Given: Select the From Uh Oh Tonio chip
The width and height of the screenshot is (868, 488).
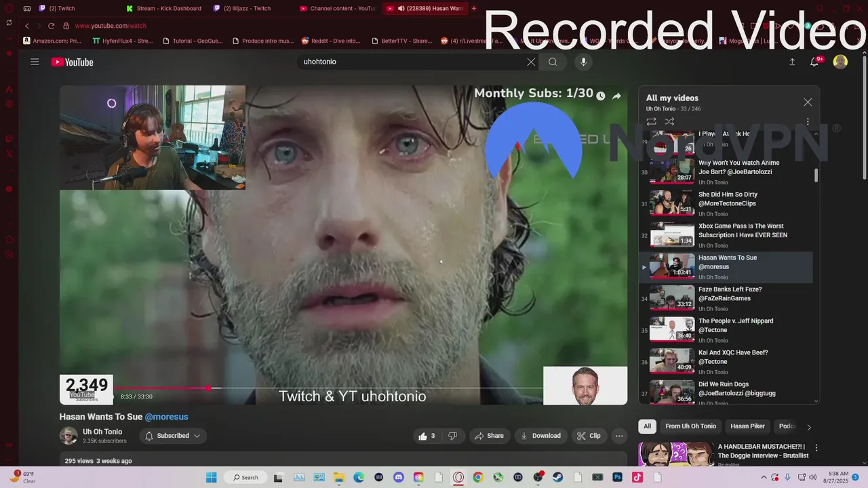Looking at the screenshot, I should pyautogui.click(x=690, y=426).
